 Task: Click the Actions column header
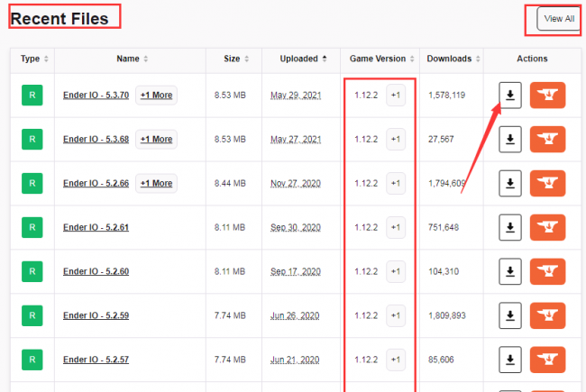pyautogui.click(x=532, y=59)
